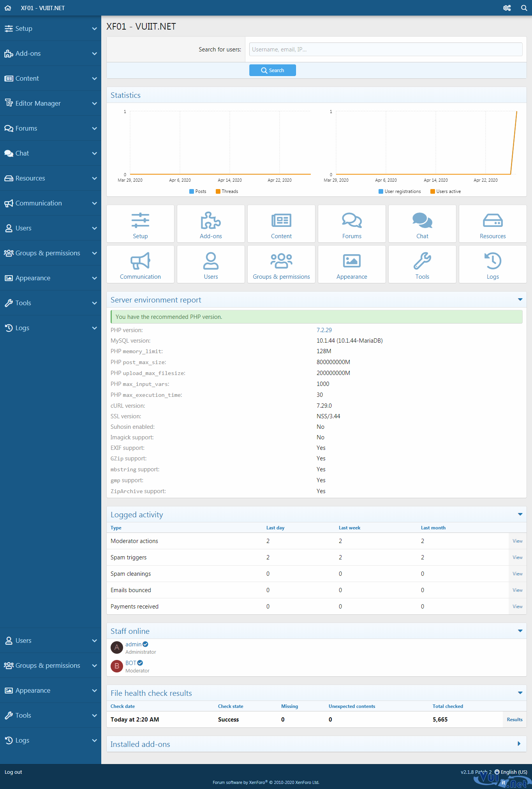Viewport: 532px width, 789px height.
Task: Toggle Threads series in statistics legend
Action: [x=227, y=191]
